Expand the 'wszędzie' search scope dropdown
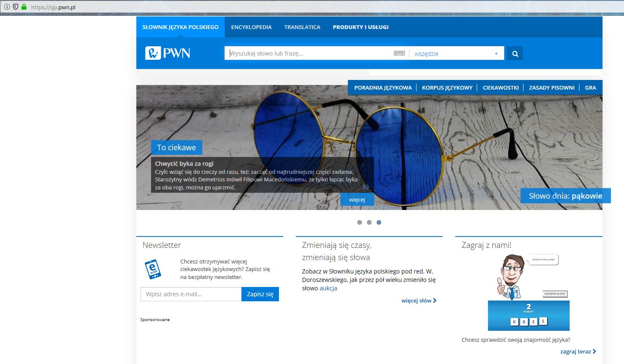 [x=456, y=53]
